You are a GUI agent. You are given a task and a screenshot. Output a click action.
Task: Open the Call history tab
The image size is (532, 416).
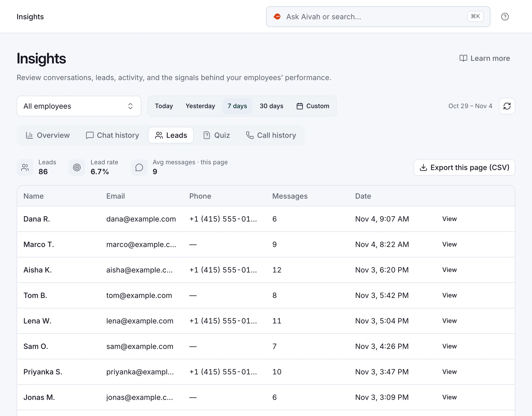tap(271, 135)
